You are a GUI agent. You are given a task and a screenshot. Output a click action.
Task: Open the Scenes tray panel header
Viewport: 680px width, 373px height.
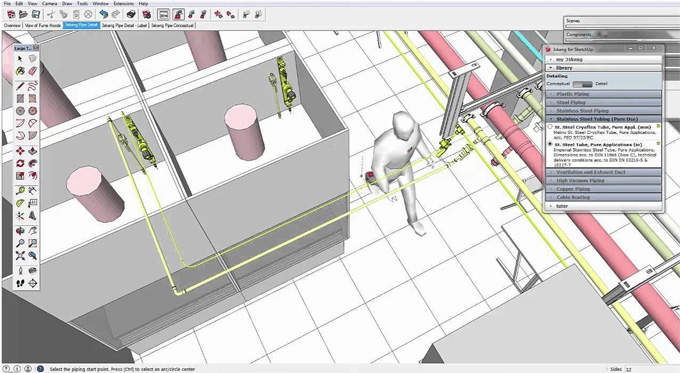621,21
